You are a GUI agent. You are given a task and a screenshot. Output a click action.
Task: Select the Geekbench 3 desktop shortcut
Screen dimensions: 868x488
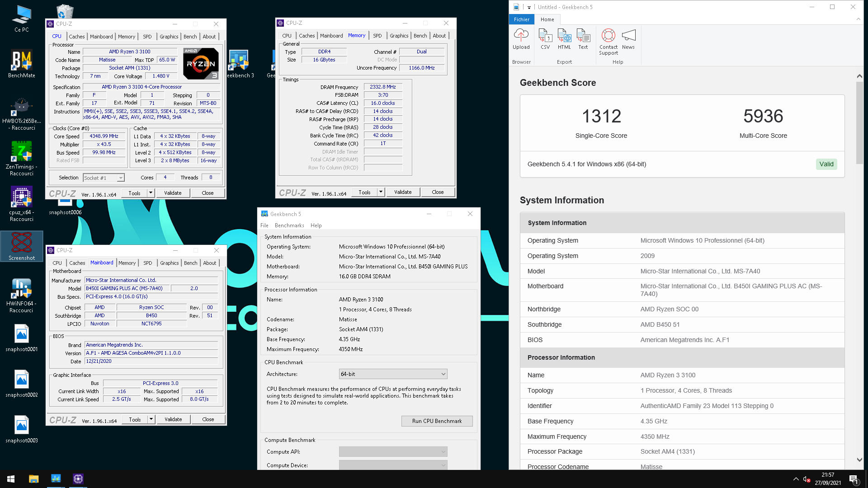click(239, 64)
